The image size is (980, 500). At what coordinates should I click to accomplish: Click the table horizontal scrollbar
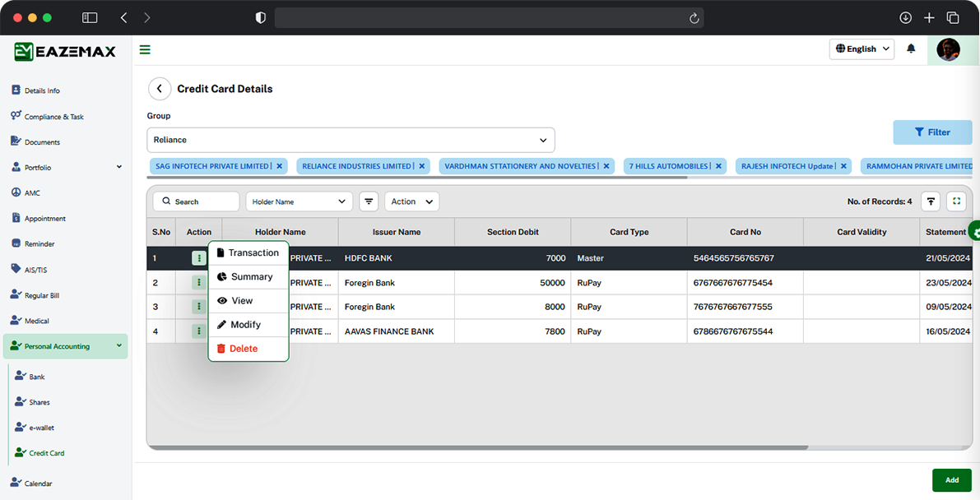click(x=478, y=447)
